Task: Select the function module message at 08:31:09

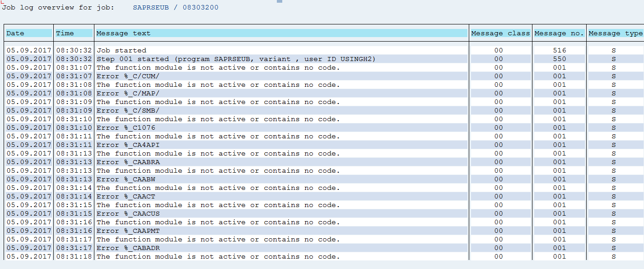Action: 218,102
